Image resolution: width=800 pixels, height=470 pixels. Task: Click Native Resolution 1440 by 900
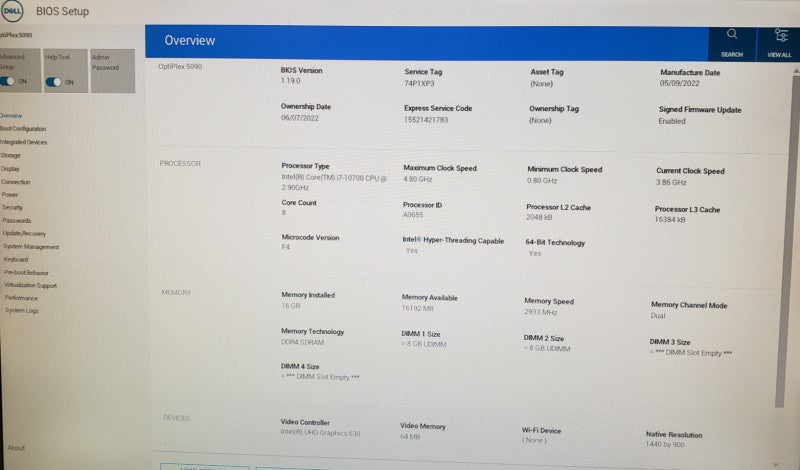pos(665,444)
